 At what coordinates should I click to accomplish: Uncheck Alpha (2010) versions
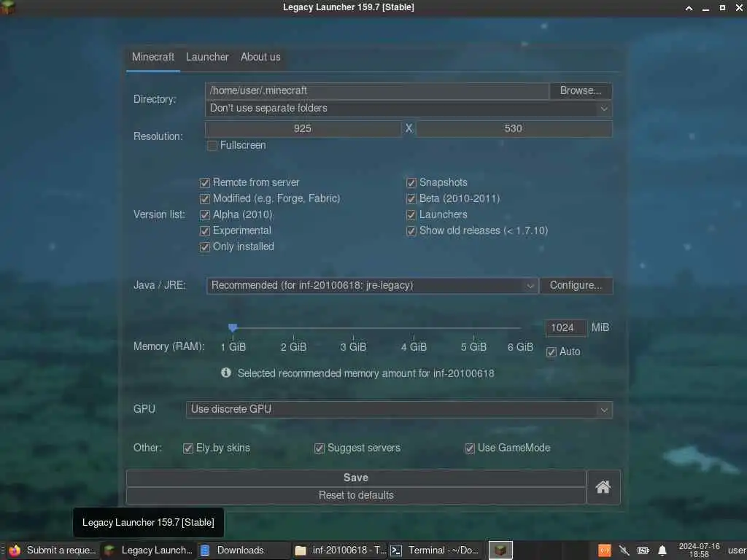point(205,215)
